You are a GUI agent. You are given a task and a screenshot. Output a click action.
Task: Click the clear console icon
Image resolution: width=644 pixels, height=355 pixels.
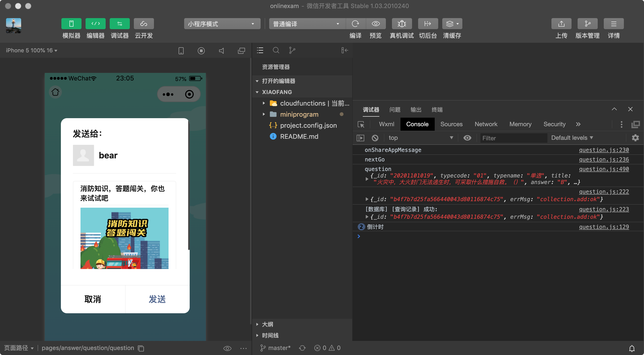pyautogui.click(x=375, y=138)
